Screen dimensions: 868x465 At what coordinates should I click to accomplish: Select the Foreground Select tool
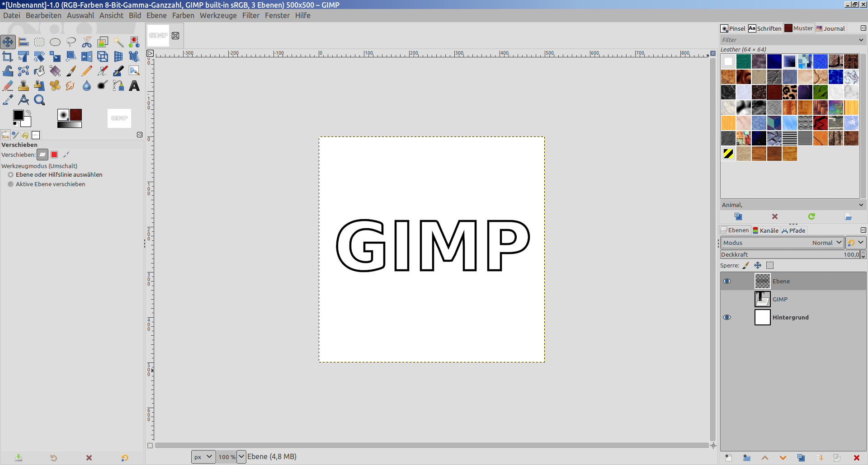coord(103,42)
